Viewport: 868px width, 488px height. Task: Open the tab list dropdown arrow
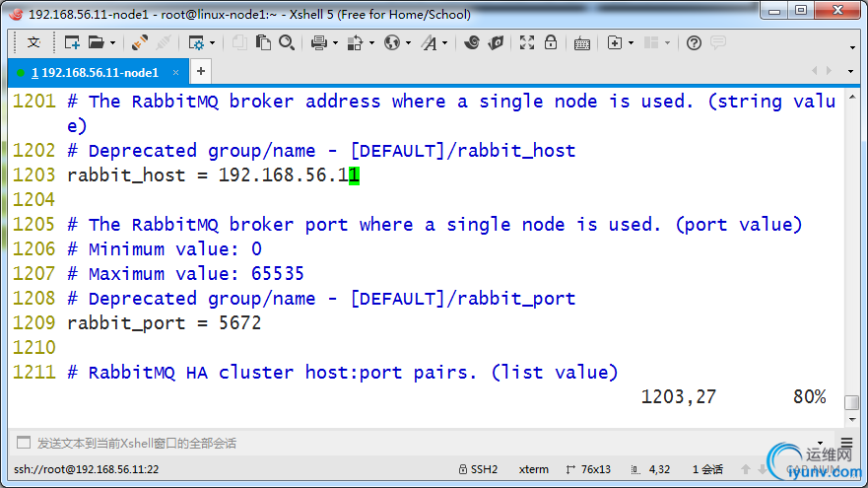851,71
